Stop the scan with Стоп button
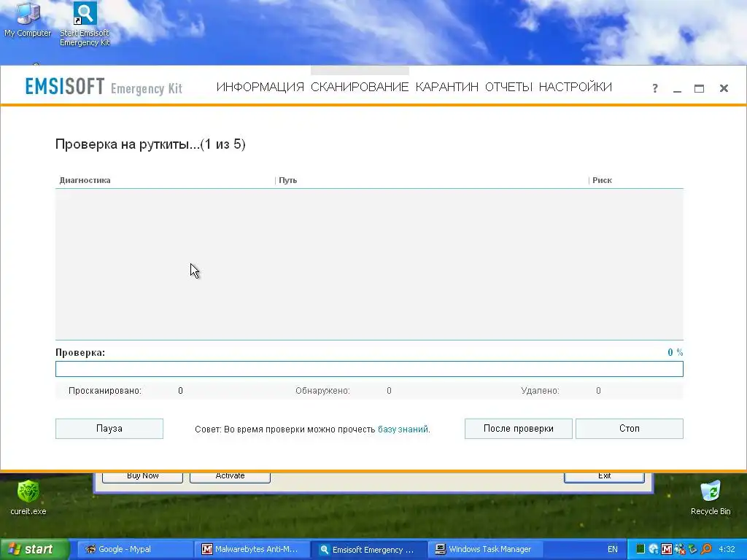The image size is (747, 560). click(630, 429)
